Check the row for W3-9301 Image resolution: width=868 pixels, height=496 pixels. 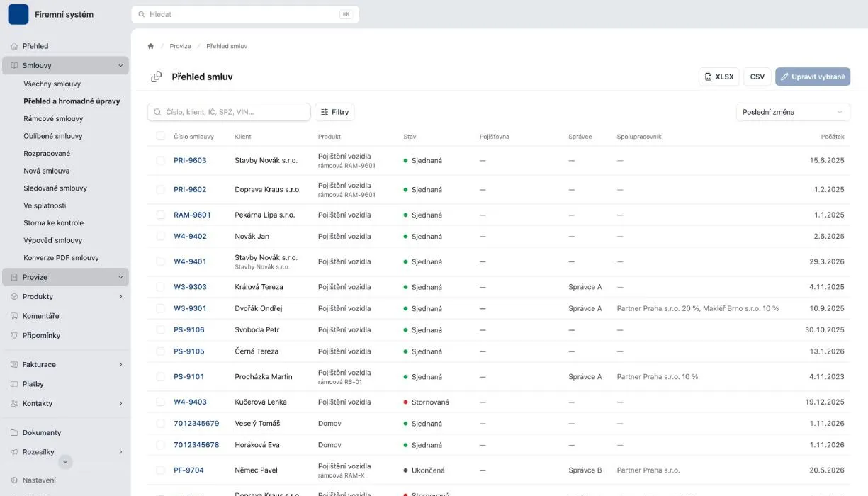click(160, 308)
